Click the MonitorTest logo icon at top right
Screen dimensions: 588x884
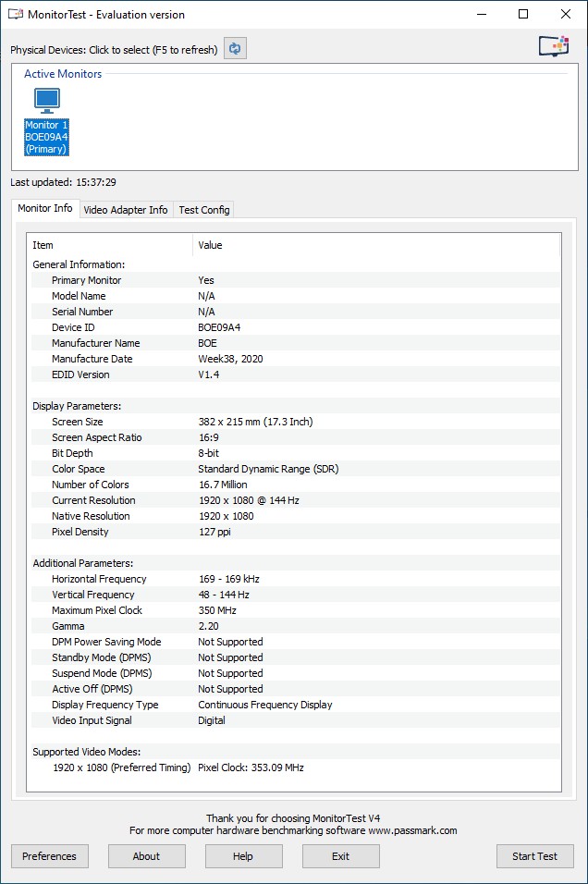[x=553, y=47]
